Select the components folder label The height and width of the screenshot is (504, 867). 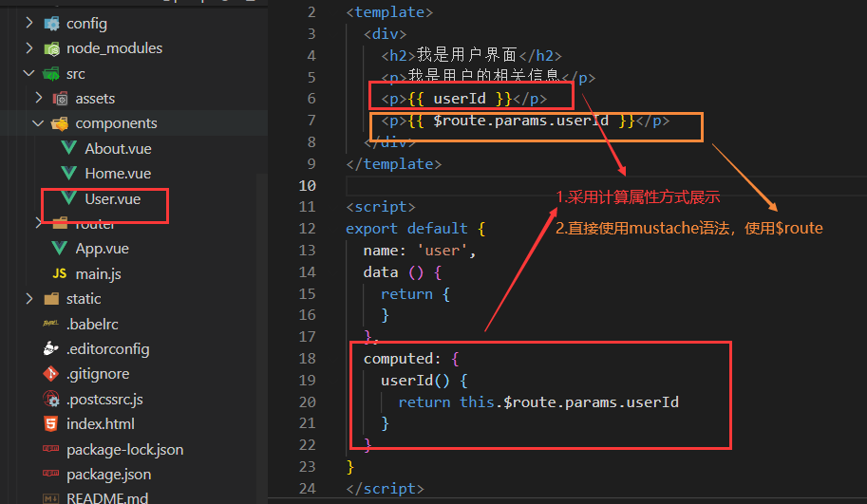pos(116,123)
